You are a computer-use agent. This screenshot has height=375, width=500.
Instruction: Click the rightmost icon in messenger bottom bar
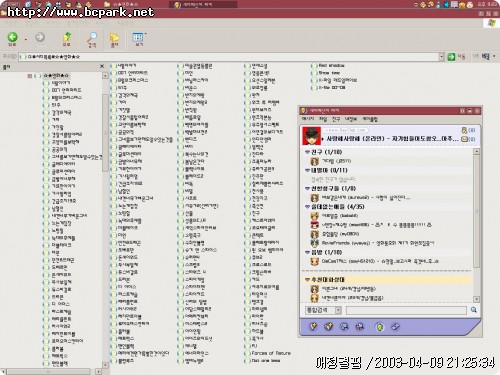(x=395, y=327)
